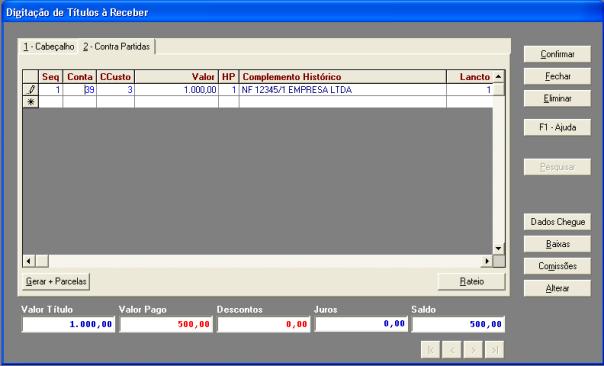Click the Rateio button
The height and width of the screenshot is (366, 604).
click(471, 282)
